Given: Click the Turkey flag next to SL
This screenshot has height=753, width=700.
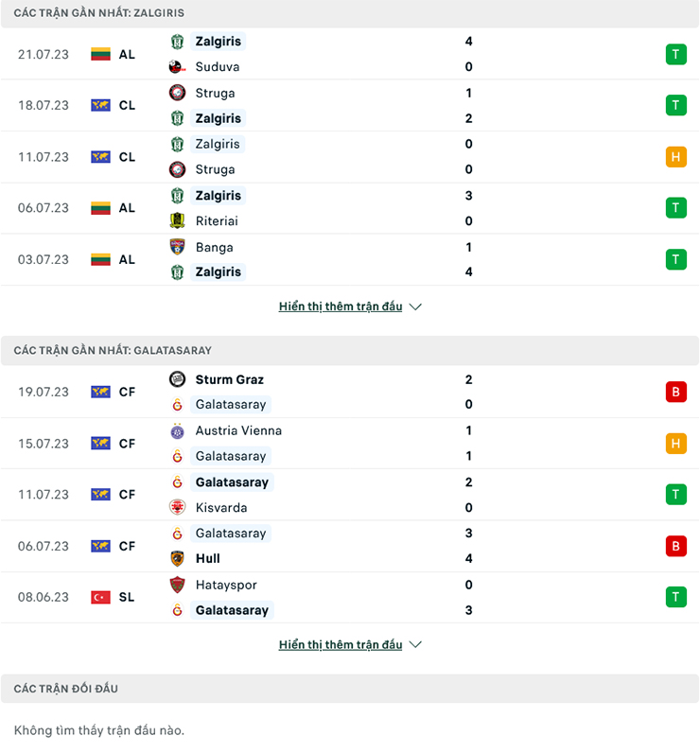Looking at the screenshot, I should coord(101,597).
